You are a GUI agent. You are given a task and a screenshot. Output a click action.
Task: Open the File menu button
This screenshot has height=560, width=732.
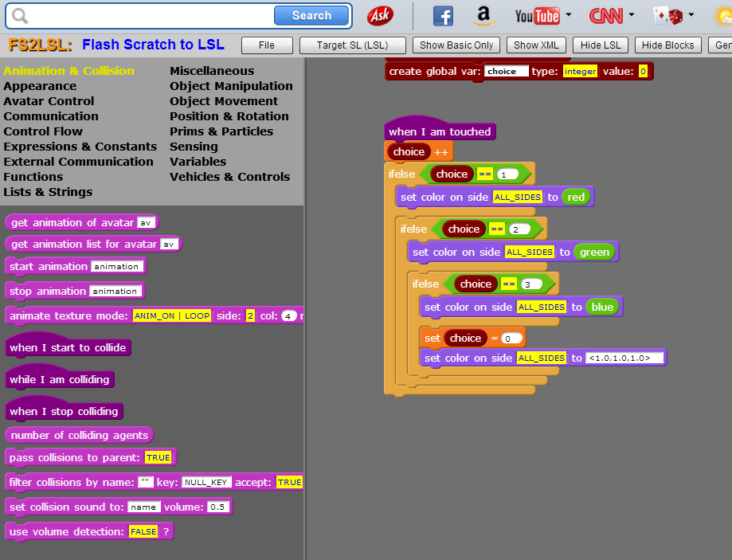click(267, 45)
